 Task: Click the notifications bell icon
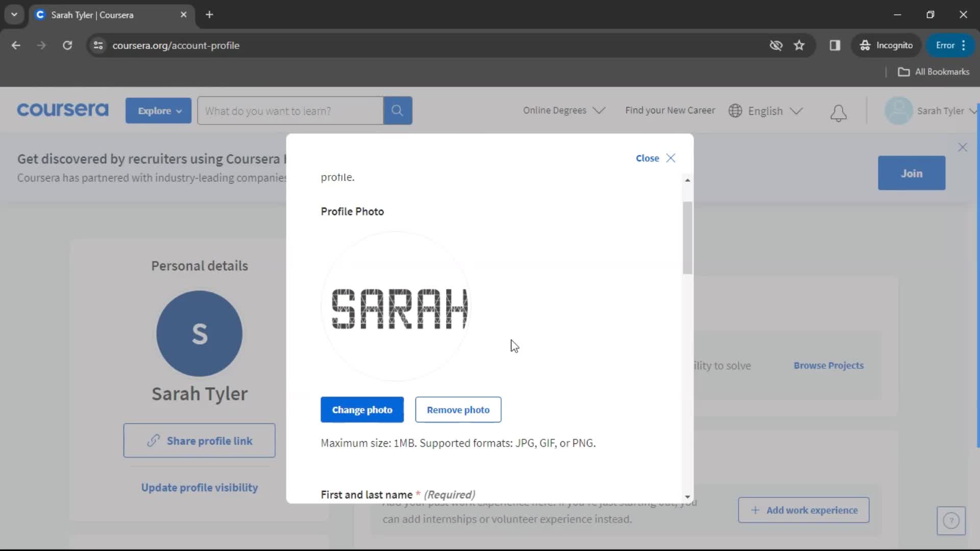(838, 110)
